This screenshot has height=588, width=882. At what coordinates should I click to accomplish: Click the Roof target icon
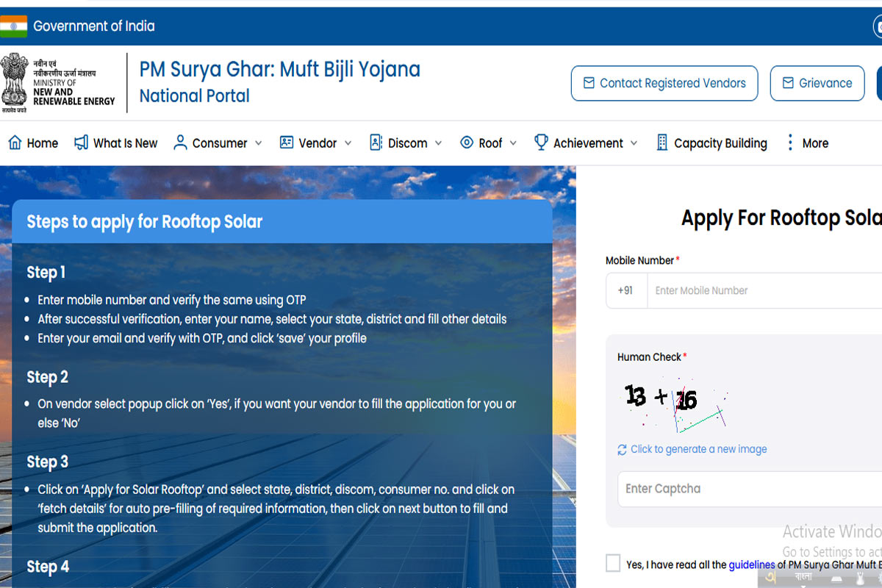point(466,143)
